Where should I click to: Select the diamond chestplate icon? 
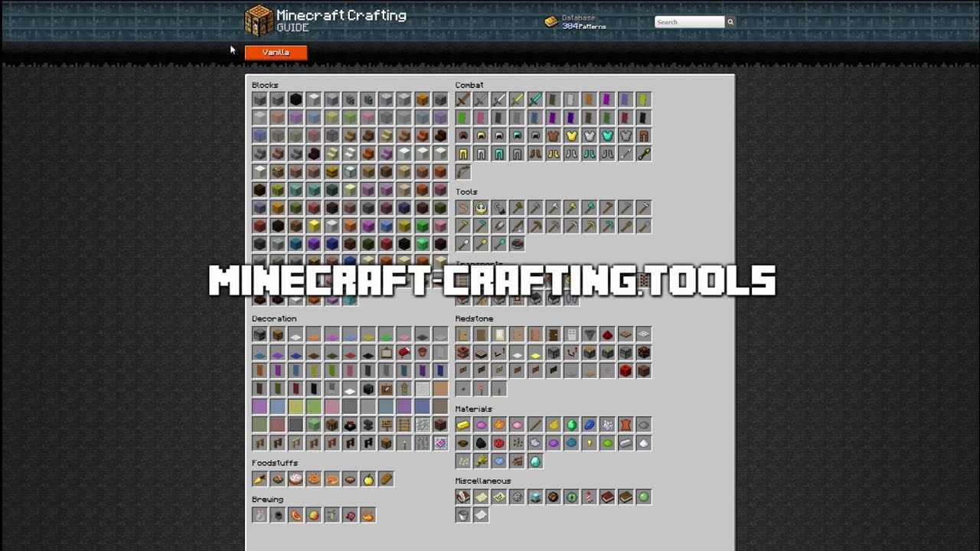(607, 136)
